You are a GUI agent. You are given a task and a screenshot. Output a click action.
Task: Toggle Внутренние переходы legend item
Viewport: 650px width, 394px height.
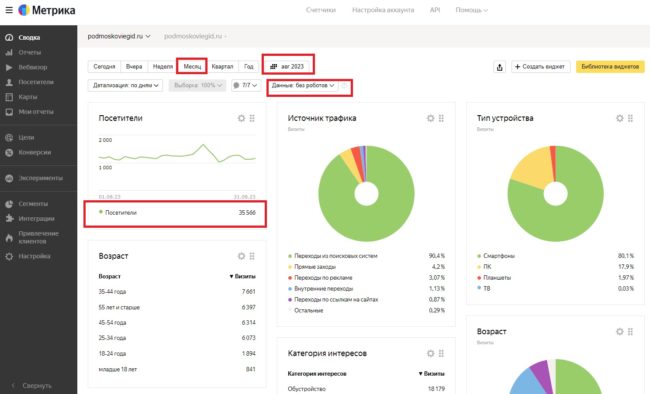pyautogui.click(x=321, y=288)
